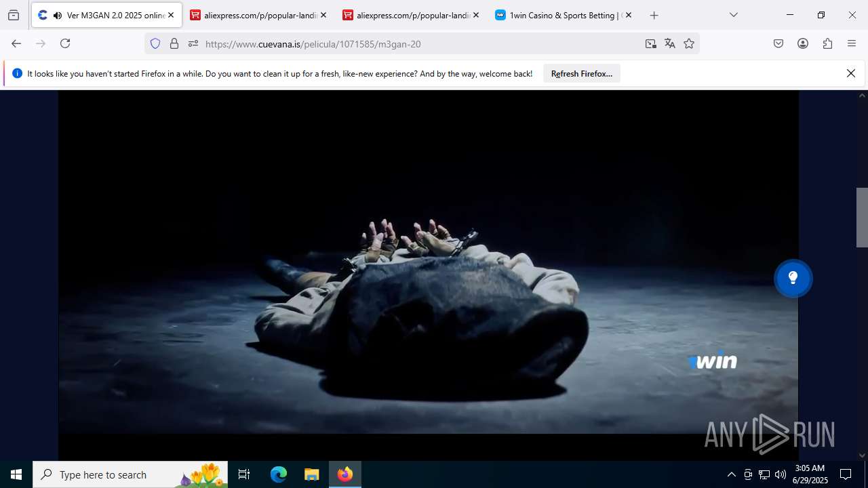Focus the cuevana.is URL address field

click(420, 43)
